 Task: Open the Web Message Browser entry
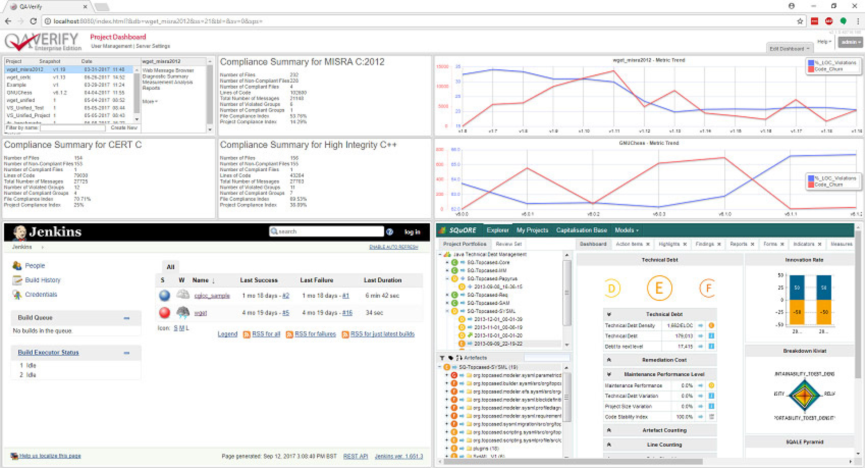(x=168, y=71)
